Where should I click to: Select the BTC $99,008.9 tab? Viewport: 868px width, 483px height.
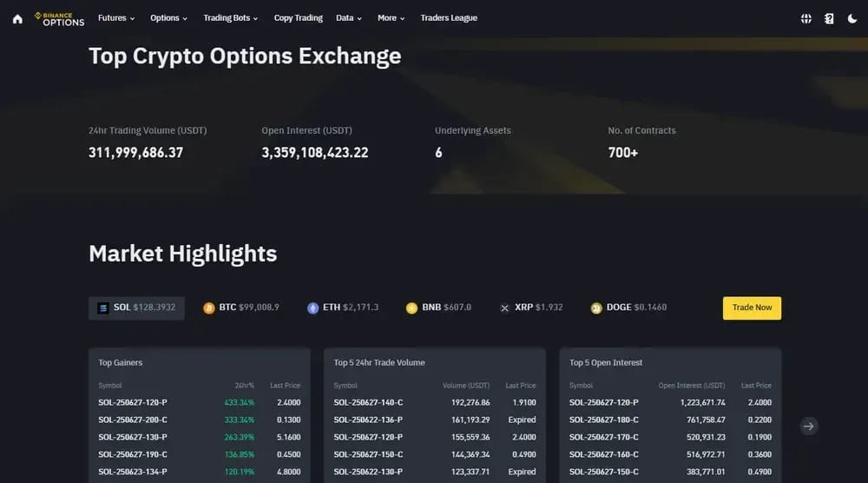pyautogui.click(x=241, y=308)
